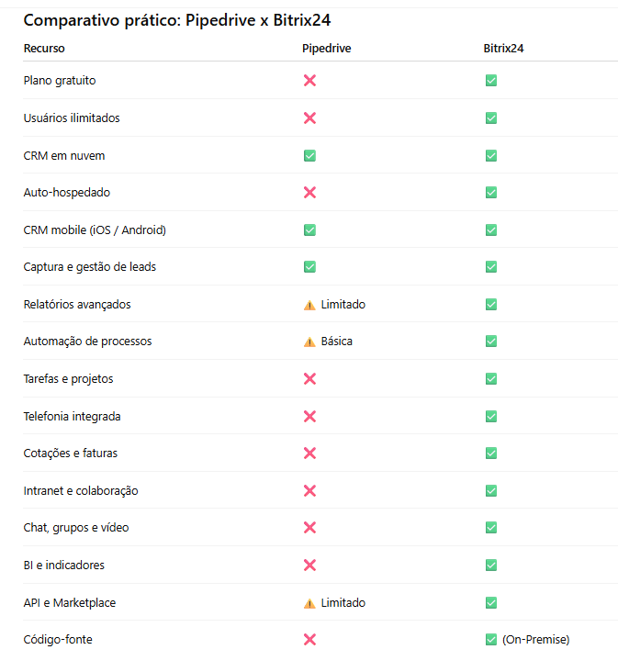Click Bitrix24 green check for Plano gratuito
The width and height of the screenshot is (618, 672).
[491, 81]
